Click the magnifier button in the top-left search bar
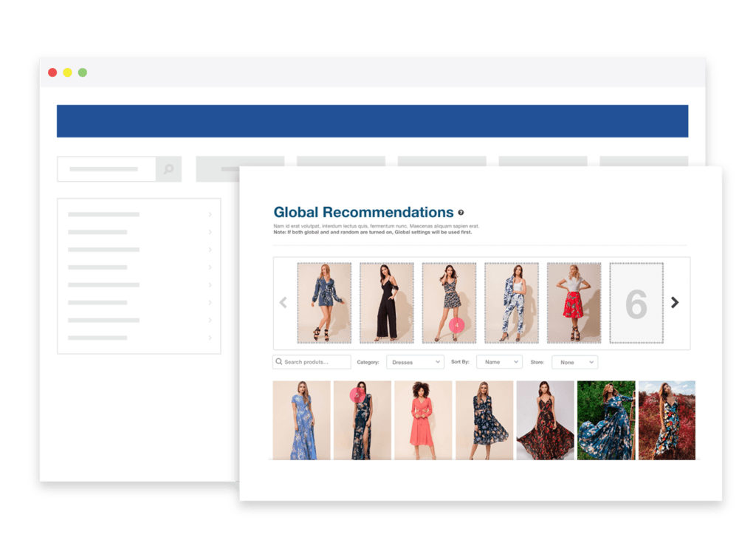Image resolution: width=756 pixels, height=540 pixels. pos(169,168)
